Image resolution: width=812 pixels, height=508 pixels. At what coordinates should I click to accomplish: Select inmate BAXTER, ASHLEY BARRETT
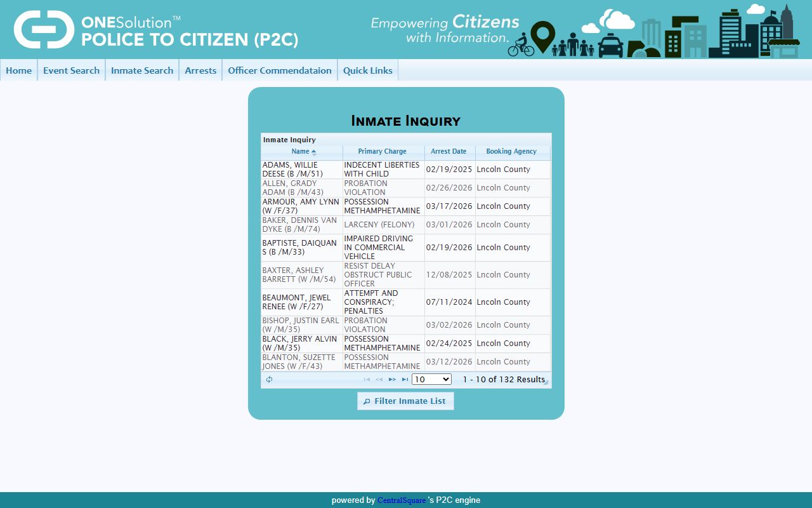(406, 275)
